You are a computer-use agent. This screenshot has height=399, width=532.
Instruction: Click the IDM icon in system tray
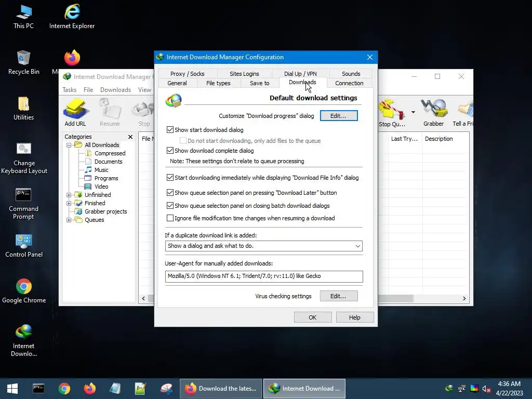[x=449, y=388]
